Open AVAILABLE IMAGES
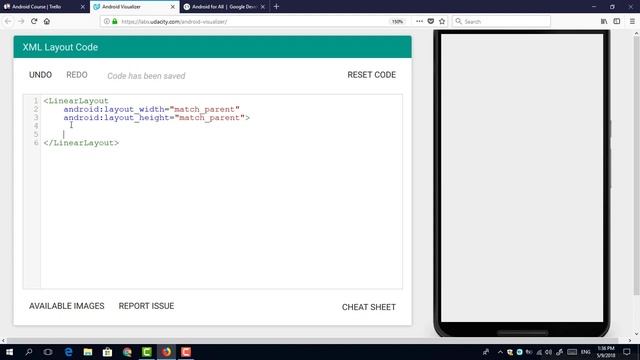 point(67,306)
